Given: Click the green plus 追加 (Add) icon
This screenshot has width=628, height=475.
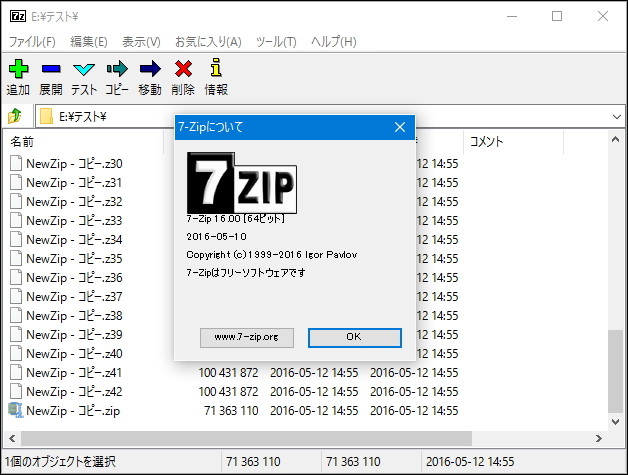Looking at the screenshot, I should click(x=18, y=69).
